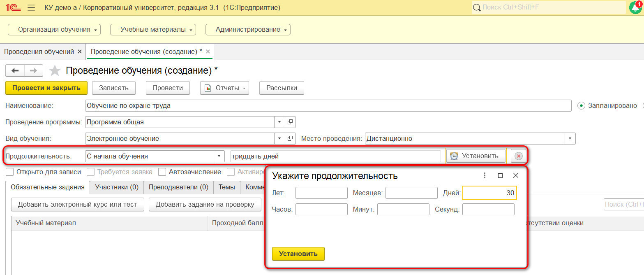Viewport: 644px width, 275px height.
Task: Open the 1C main menu hamburger icon
Action: coord(31,7)
